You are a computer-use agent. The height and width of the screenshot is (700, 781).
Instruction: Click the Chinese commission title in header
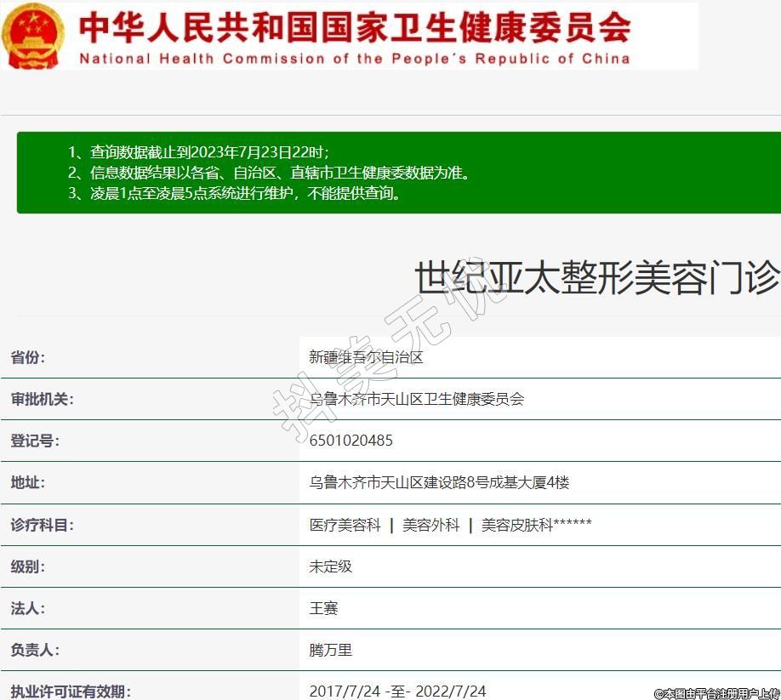[355, 26]
